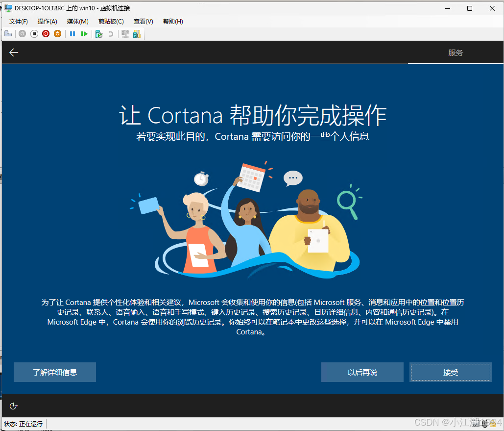Choose 以后再说 to skip Cortana
Viewport: 504px width, 431px height.
click(362, 372)
